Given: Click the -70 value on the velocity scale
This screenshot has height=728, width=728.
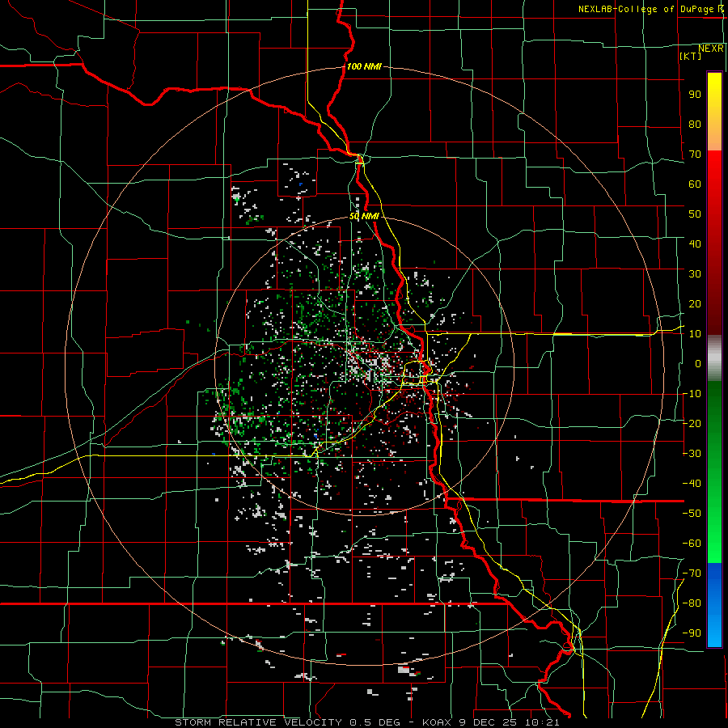Looking at the screenshot, I should pyautogui.click(x=692, y=574).
